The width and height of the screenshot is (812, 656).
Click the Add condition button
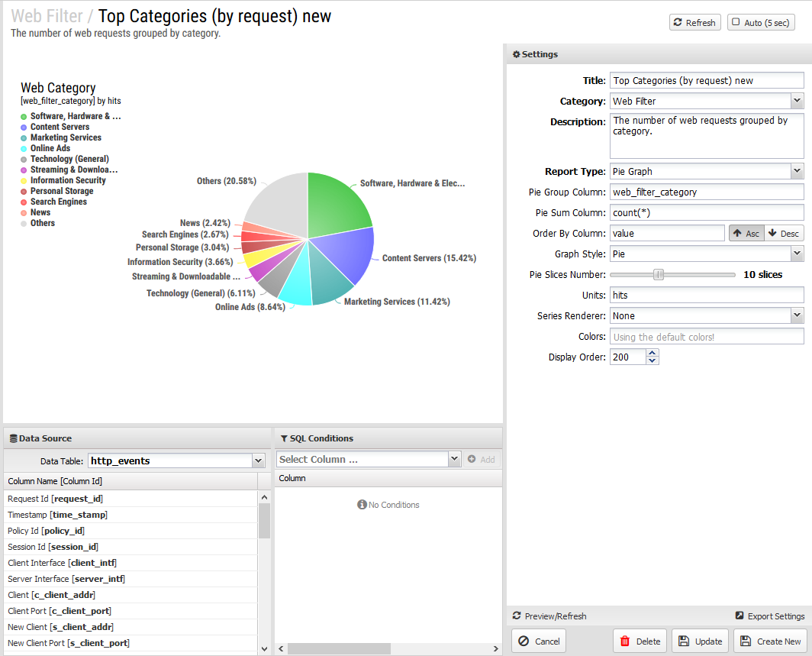coord(481,459)
